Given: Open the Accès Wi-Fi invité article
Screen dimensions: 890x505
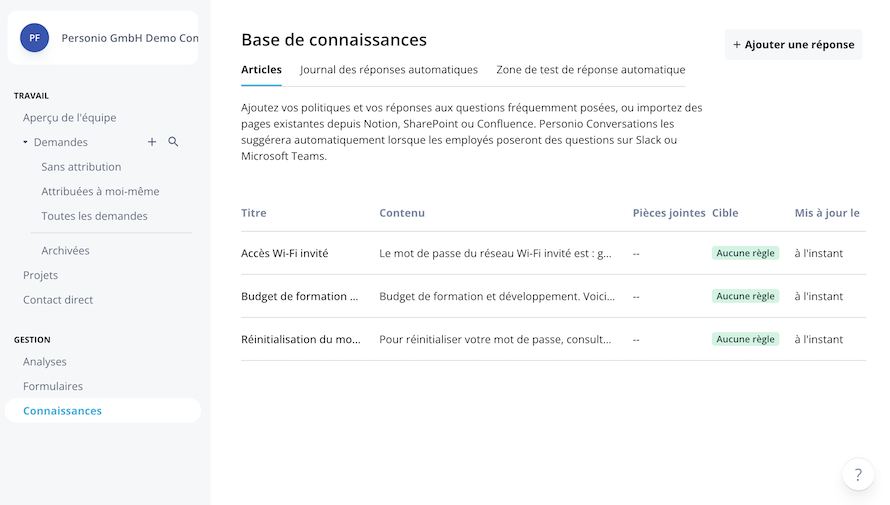Looking at the screenshot, I should coord(285,254).
